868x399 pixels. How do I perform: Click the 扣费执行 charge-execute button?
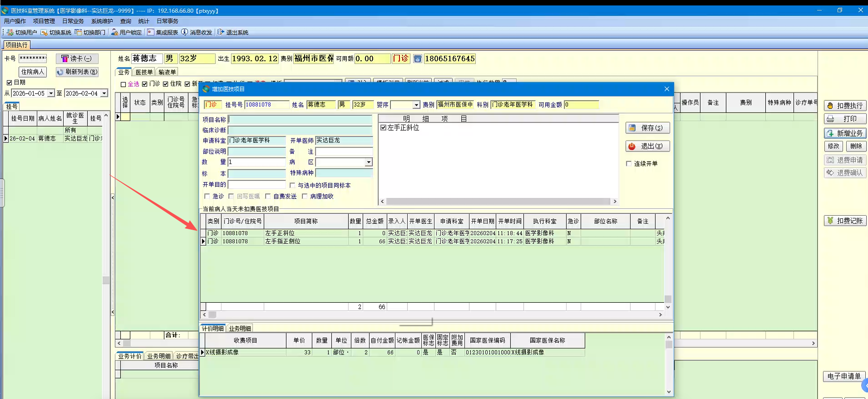(845, 106)
